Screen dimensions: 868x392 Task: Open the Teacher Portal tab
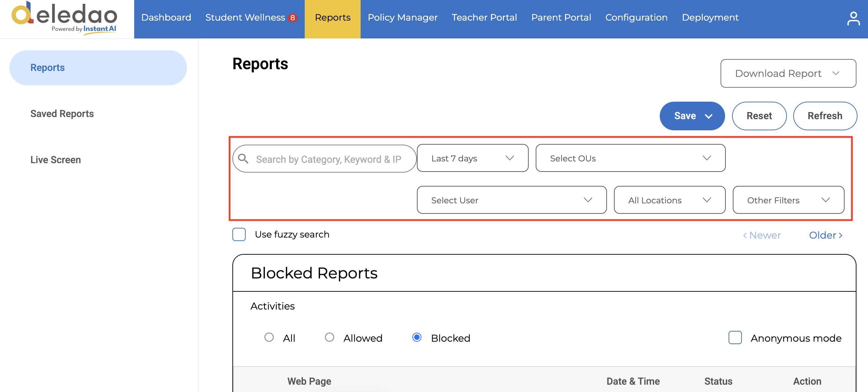click(484, 17)
